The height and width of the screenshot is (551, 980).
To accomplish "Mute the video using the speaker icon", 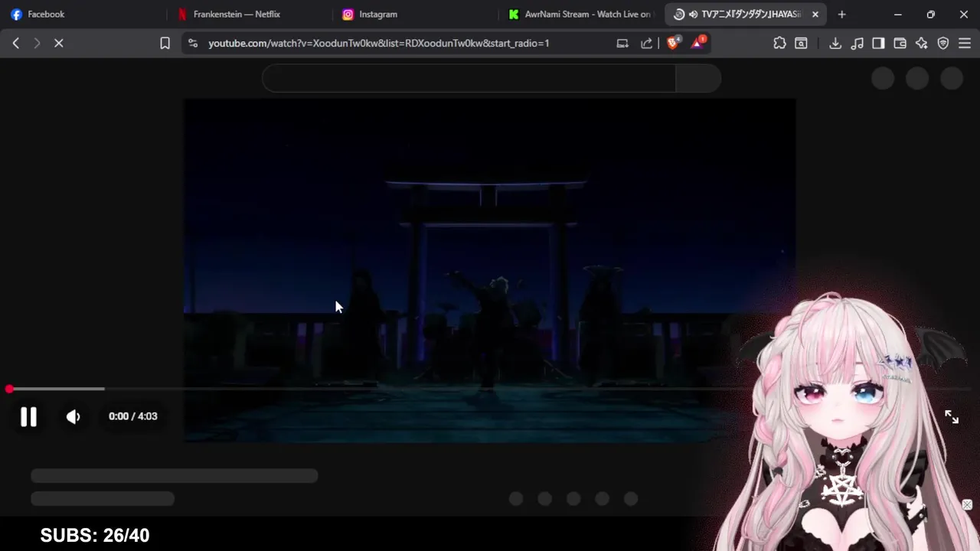I will (x=73, y=416).
